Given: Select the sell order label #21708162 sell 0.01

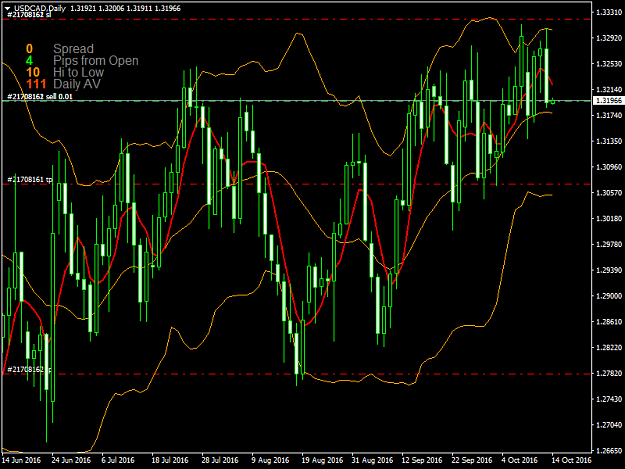Looking at the screenshot, I should coord(40,96).
